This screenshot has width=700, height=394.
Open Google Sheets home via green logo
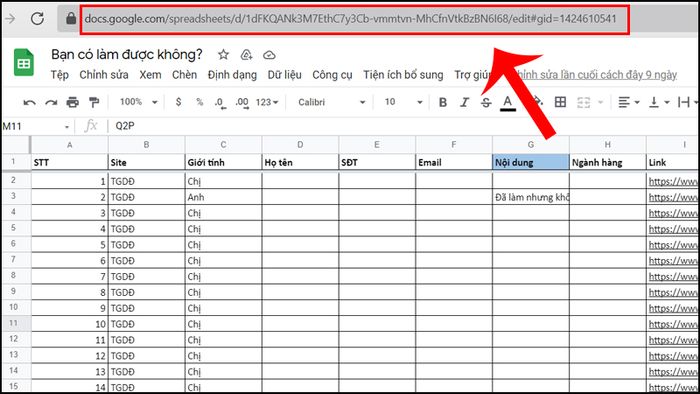(x=24, y=62)
